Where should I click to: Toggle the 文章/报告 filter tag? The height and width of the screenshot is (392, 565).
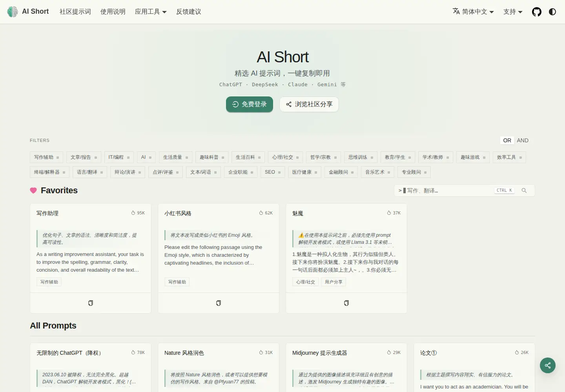84,157
